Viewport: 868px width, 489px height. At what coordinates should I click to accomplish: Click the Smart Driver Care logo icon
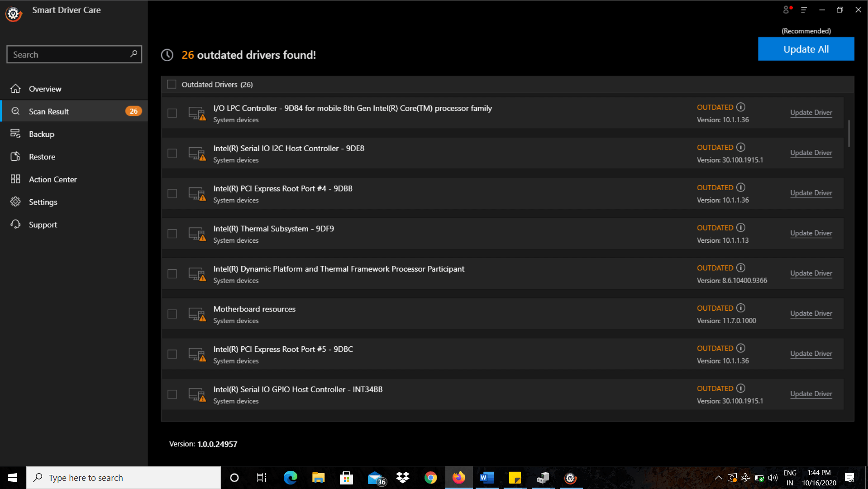click(x=14, y=14)
